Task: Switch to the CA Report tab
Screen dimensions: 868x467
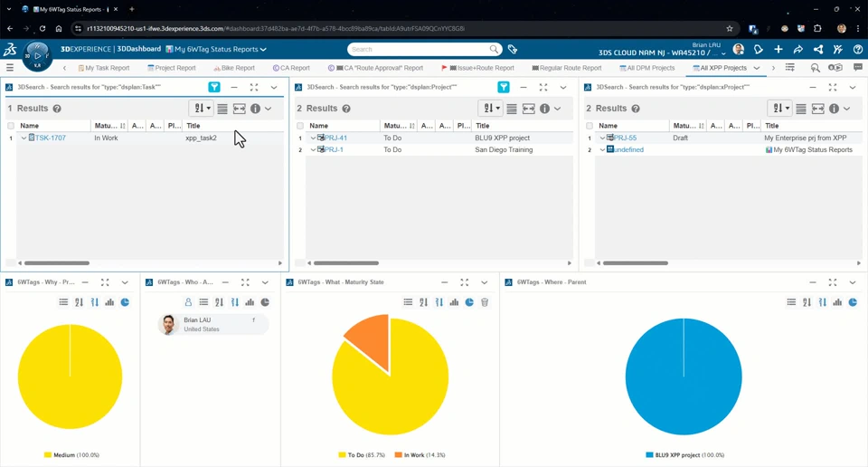Action: pos(291,68)
